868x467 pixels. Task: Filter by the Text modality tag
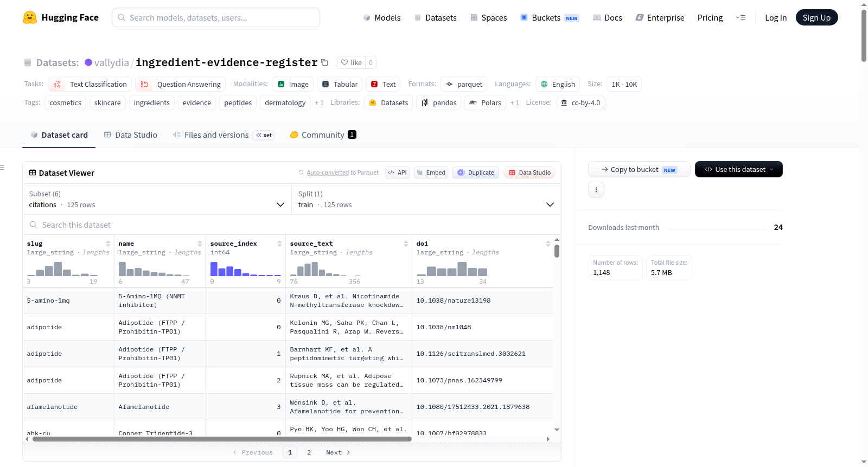[x=383, y=84]
